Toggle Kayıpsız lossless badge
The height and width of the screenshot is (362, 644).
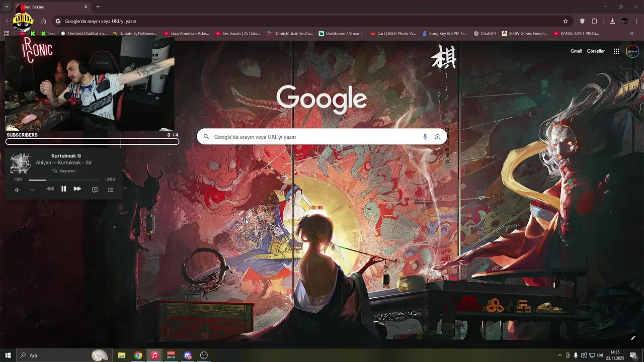point(64,171)
